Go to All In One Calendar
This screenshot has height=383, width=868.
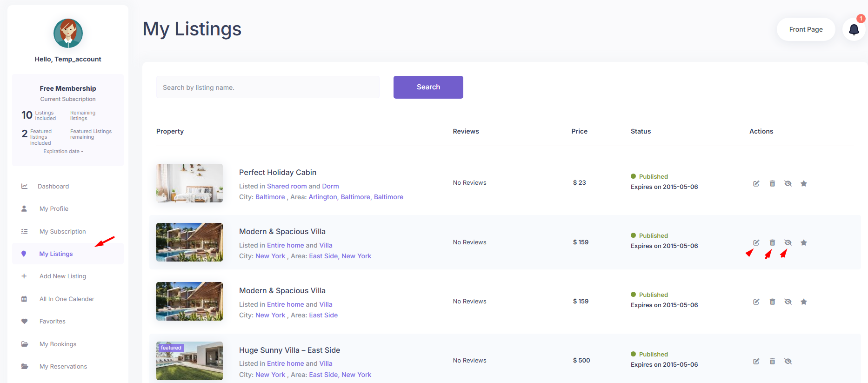click(x=67, y=299)
